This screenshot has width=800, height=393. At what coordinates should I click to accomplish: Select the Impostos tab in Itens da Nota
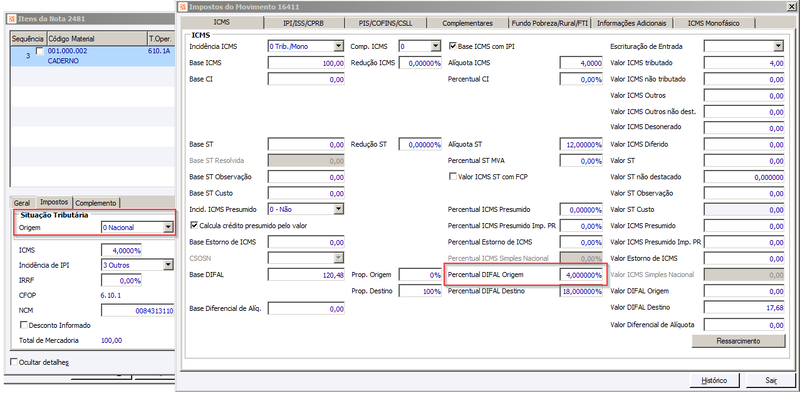click(x=55, y=202)
